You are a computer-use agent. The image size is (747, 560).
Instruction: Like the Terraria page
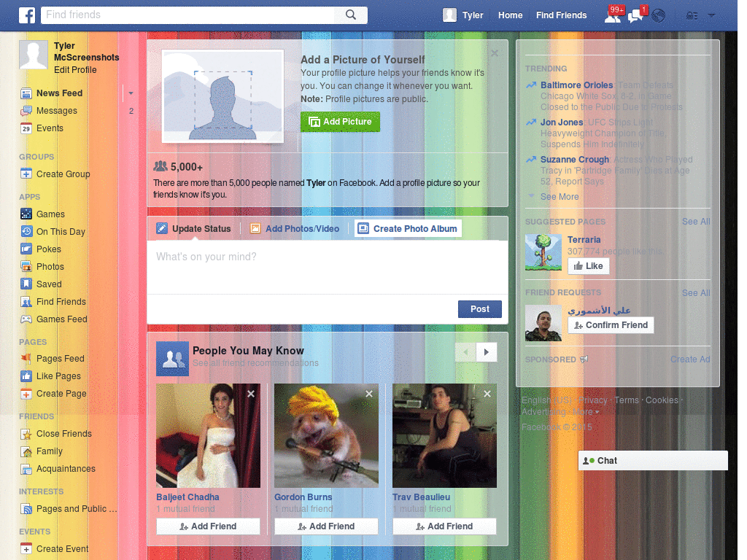coord(589,265)
